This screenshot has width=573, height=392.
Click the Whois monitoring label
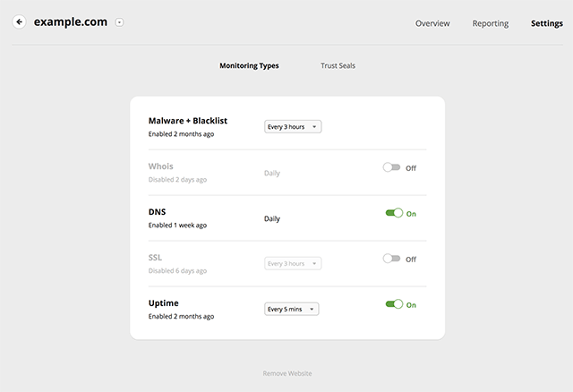coord(161,166)
